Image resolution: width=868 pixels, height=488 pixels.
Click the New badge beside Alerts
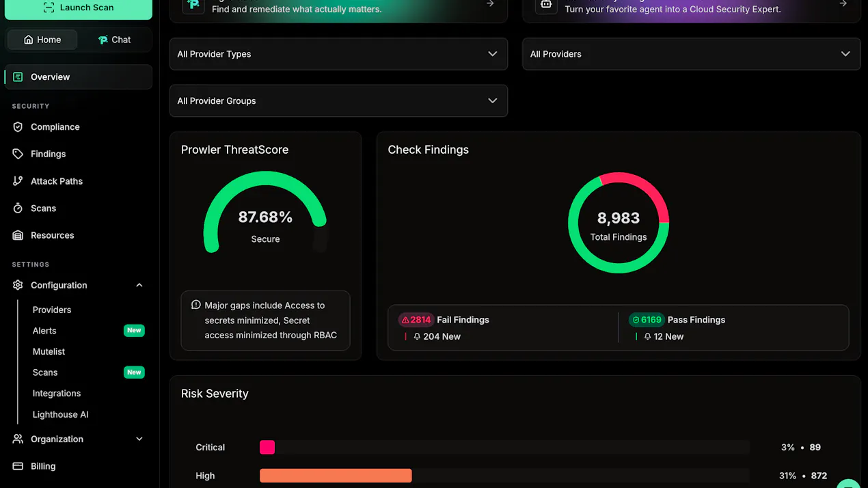[134, 331]
